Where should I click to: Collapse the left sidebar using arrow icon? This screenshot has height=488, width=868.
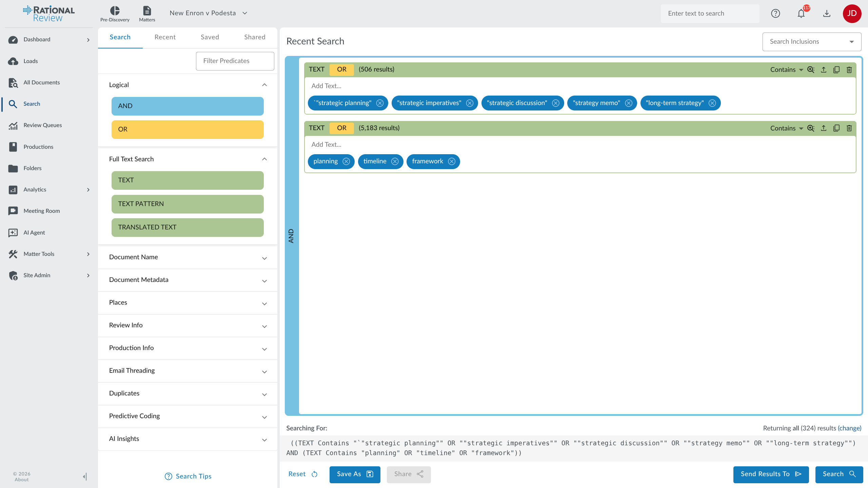click(x=84, y=476)
